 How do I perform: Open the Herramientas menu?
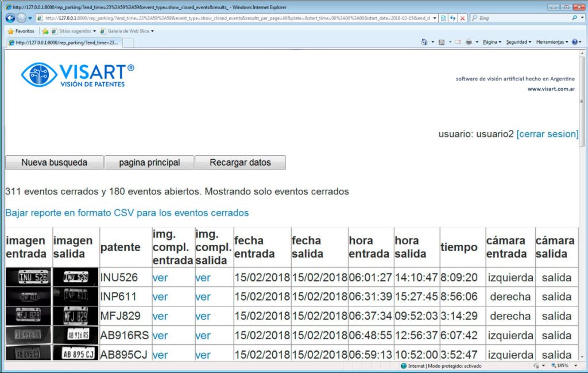point(552,42)
